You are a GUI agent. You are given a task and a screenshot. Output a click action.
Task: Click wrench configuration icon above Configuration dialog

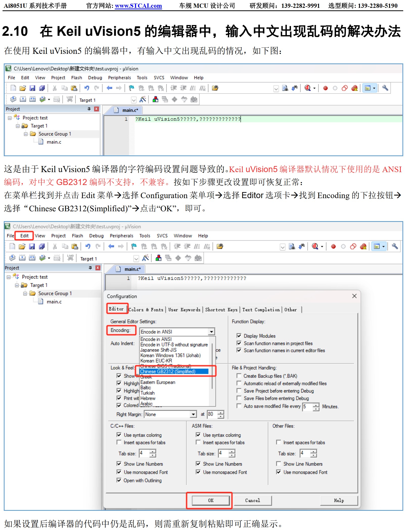(395, 246)
